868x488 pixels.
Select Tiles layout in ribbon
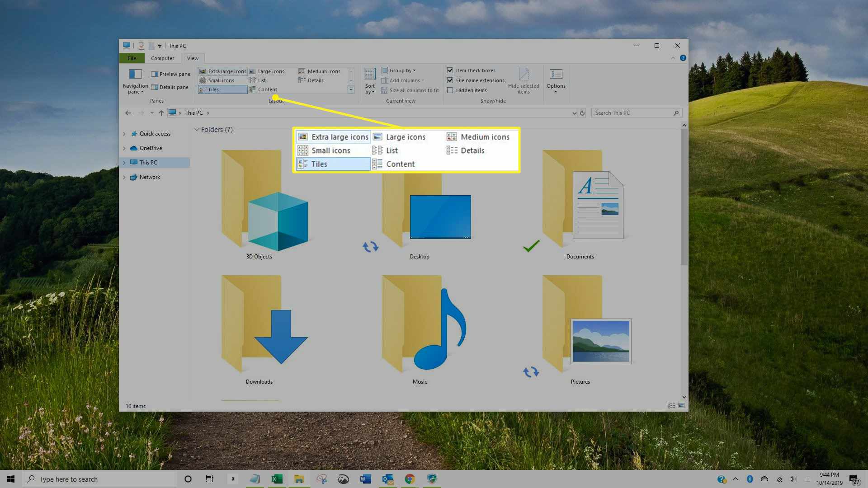click(x=222, y=89)
